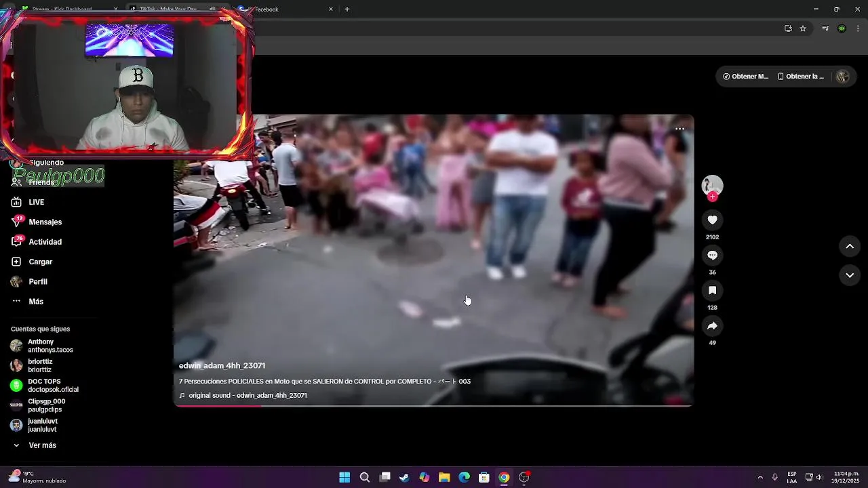Open OBS icon with red dot on taskbar

[524, 477]
